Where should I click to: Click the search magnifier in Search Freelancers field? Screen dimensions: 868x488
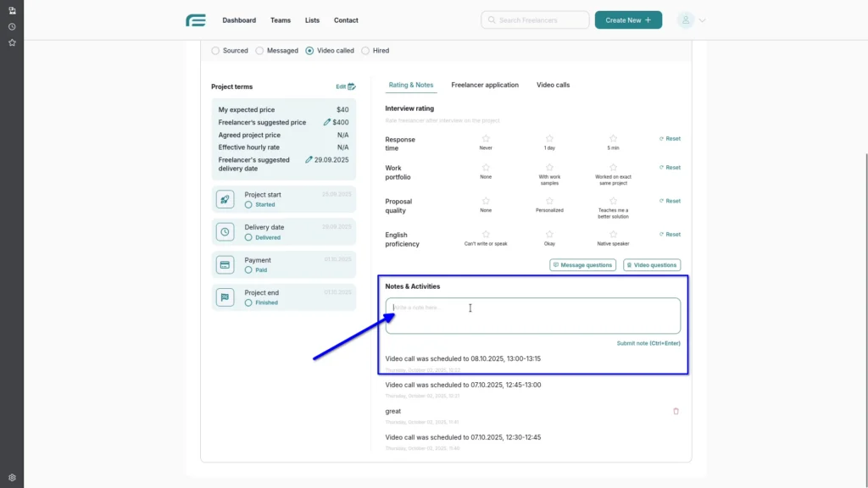[491, 19]
